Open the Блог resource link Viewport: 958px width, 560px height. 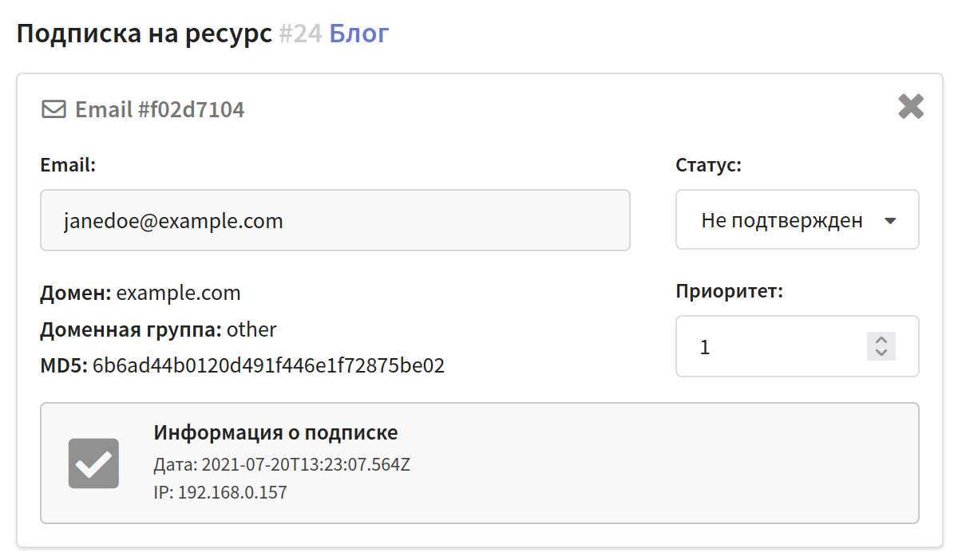tap(358, 34)
